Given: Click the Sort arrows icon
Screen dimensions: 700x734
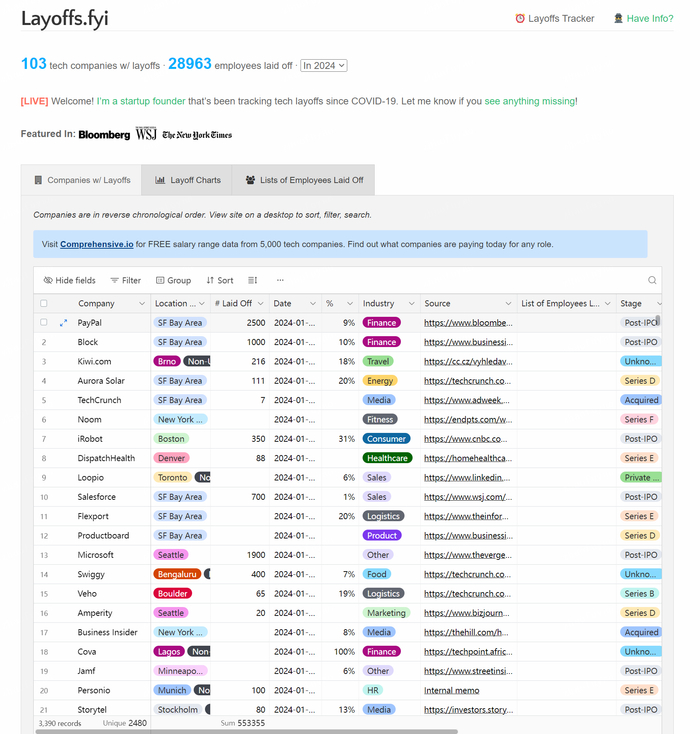Looking at the screenshot, I should coord(210,280).
